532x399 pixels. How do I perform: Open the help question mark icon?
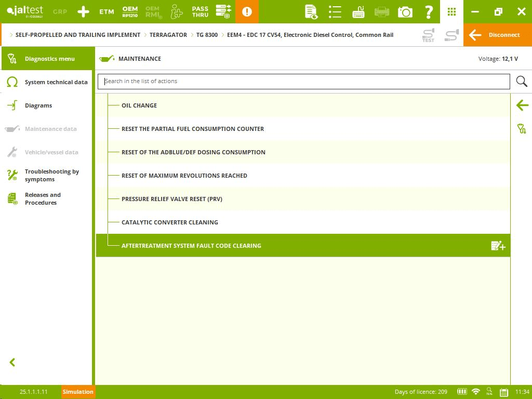[428, 11]
